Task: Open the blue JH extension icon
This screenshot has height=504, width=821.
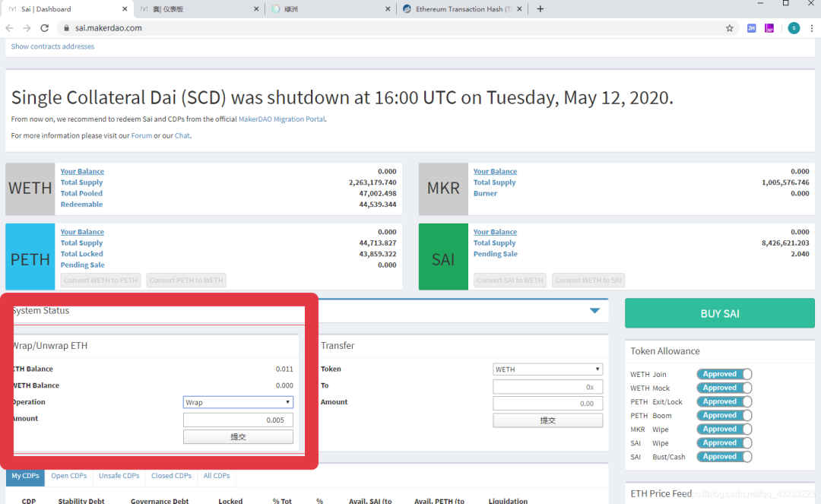Action: 751,28
